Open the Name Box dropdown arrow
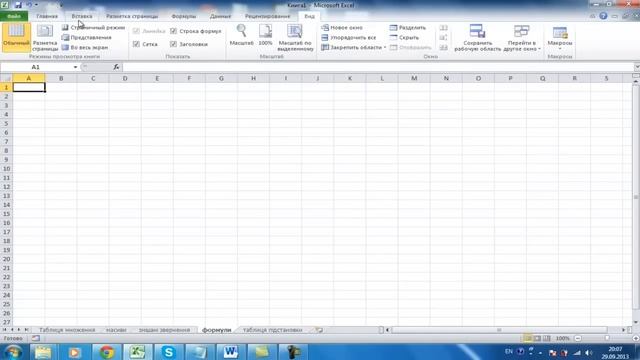The height and width of the screenshot is (360, 640). [76, 67]
